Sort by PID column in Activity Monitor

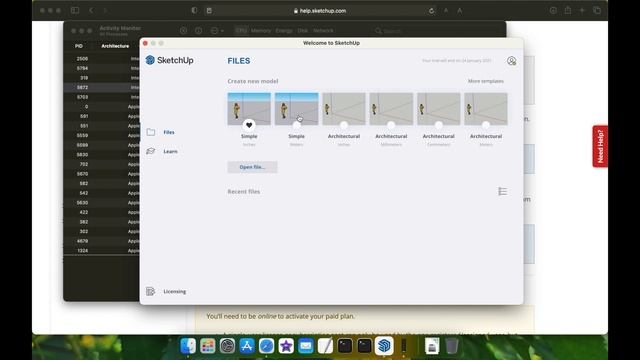tap(79, 46)
